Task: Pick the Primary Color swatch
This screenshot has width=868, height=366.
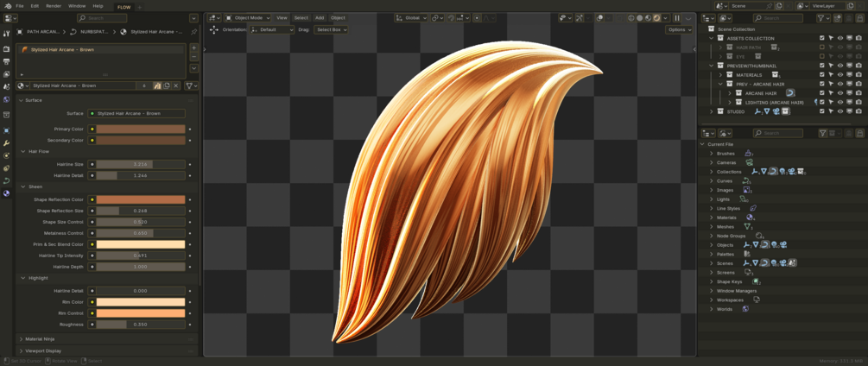Action: point(141,129)
